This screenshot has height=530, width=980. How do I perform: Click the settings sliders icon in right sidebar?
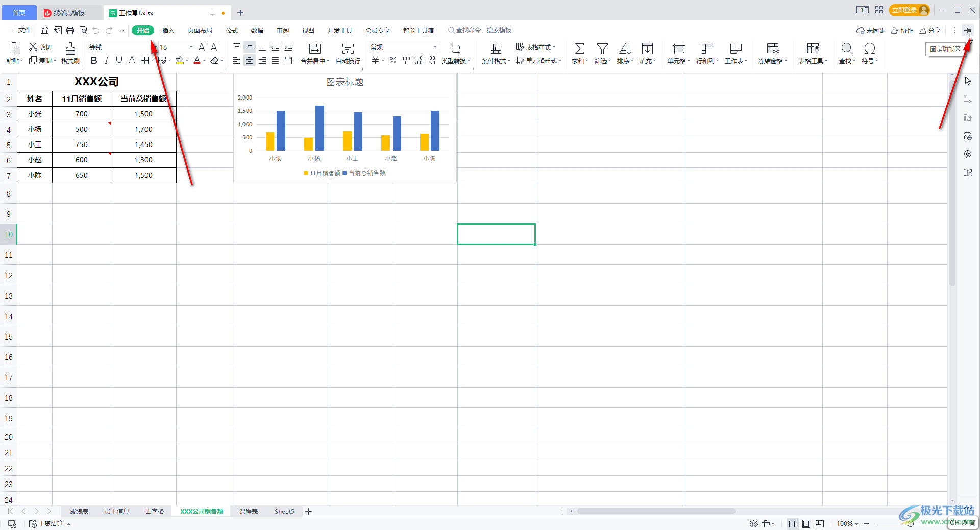tap(968, 99)
